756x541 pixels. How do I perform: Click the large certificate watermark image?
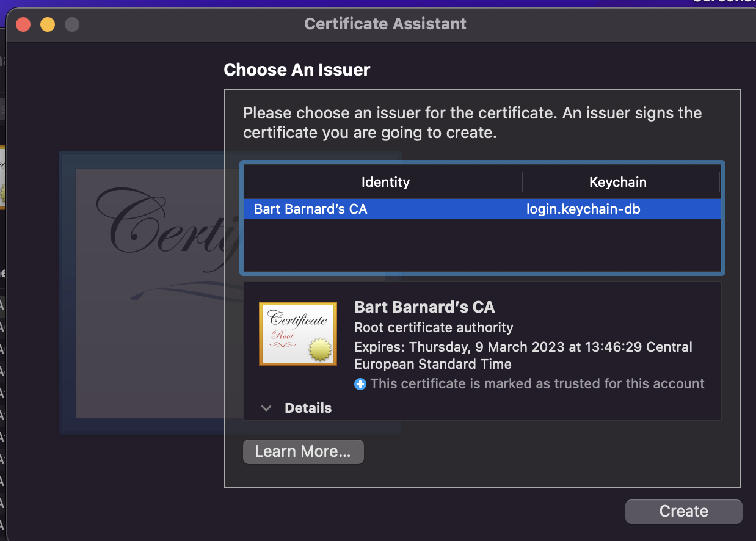pyautogui.click(x=147, y=293)
